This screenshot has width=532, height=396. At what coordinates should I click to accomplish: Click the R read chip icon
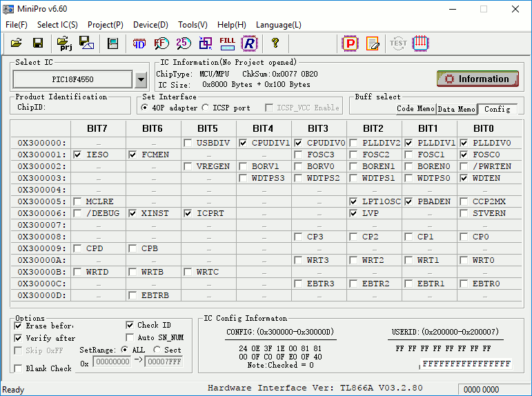point(248,43)
